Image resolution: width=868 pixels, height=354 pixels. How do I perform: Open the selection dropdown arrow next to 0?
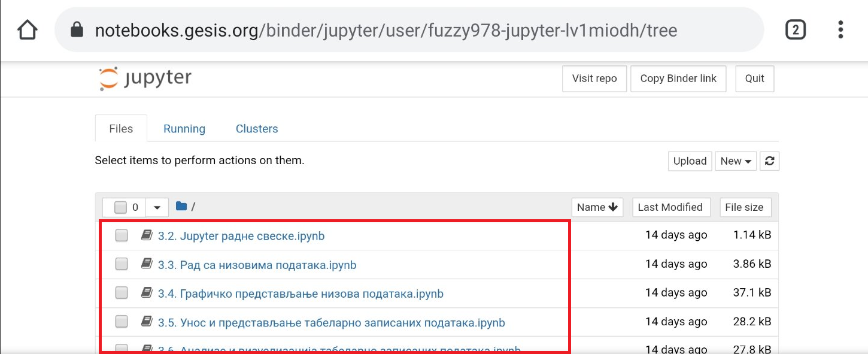coord(157,207)
